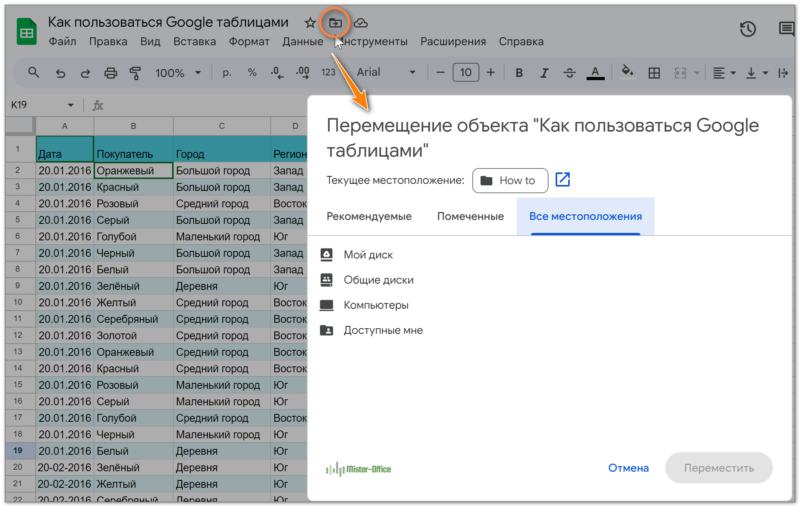This screenshot has width=800, height=507.
Task: Increase font size with plus
Action: pos(490,72)
